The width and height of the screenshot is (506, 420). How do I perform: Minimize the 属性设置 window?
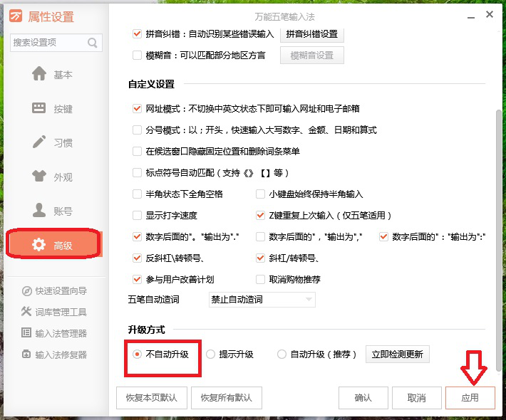click(471, 17)
